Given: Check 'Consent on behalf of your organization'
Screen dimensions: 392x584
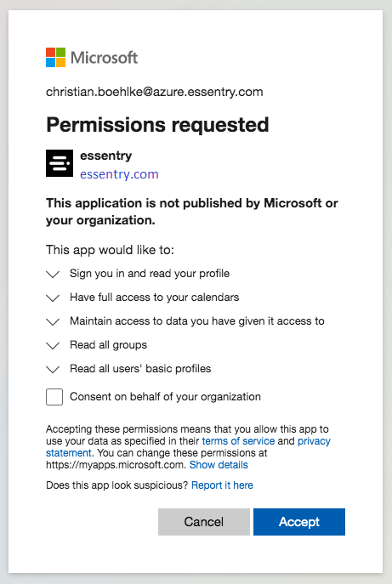Looking at the screenshot, I should (x=54, y=397).
